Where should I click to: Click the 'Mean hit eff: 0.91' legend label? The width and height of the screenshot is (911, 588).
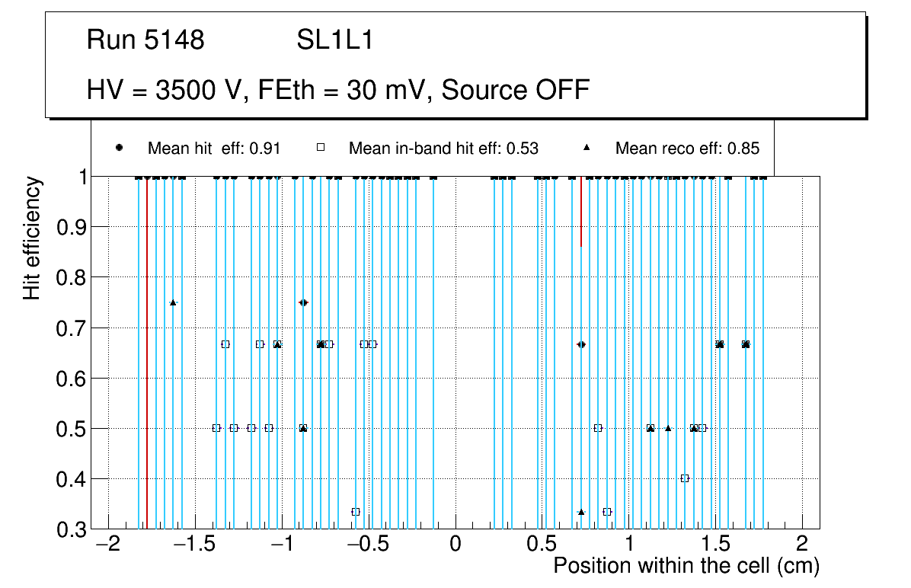[x=214, y=149]
